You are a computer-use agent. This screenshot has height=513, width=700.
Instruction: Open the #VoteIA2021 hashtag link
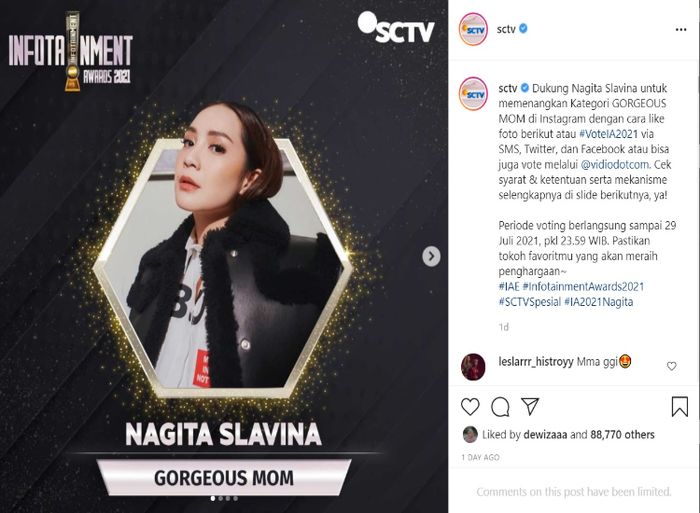tap(608, 134)
